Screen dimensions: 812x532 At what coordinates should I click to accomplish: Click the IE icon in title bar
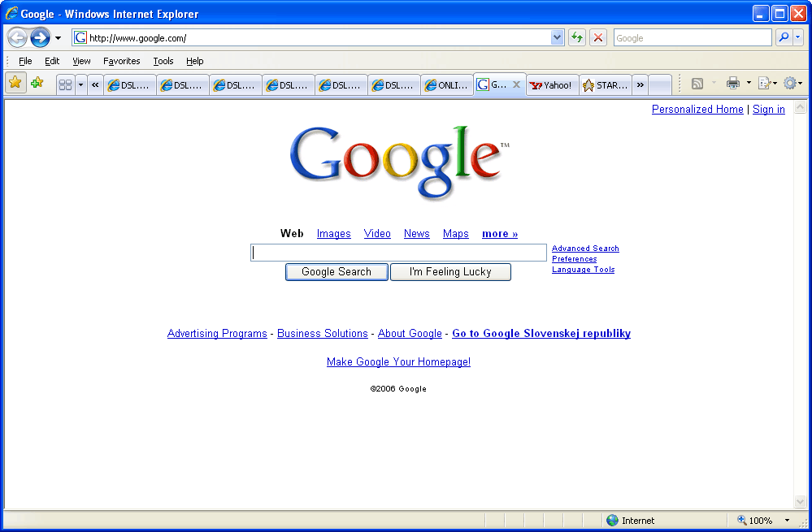tap(11, 14)
